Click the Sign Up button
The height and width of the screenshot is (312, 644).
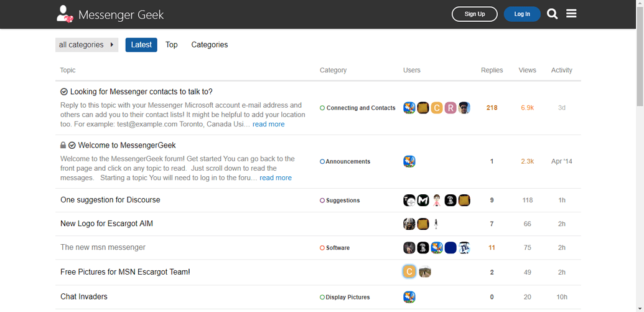[x=475, y=14]
